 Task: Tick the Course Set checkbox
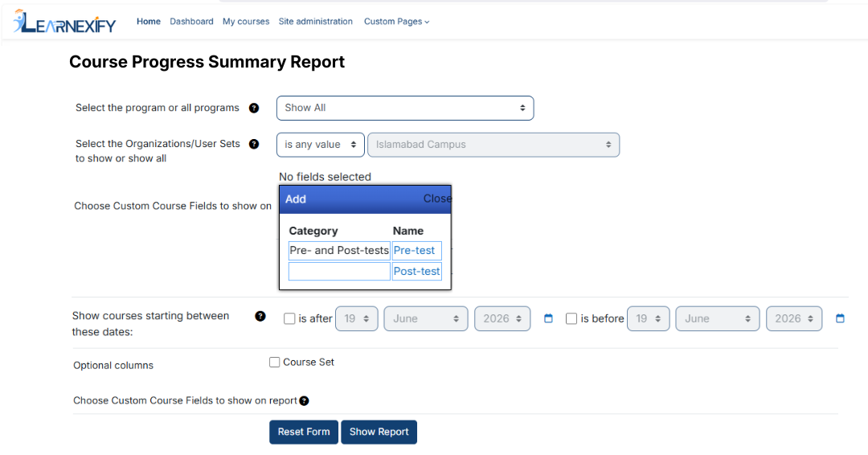(275, 362)
